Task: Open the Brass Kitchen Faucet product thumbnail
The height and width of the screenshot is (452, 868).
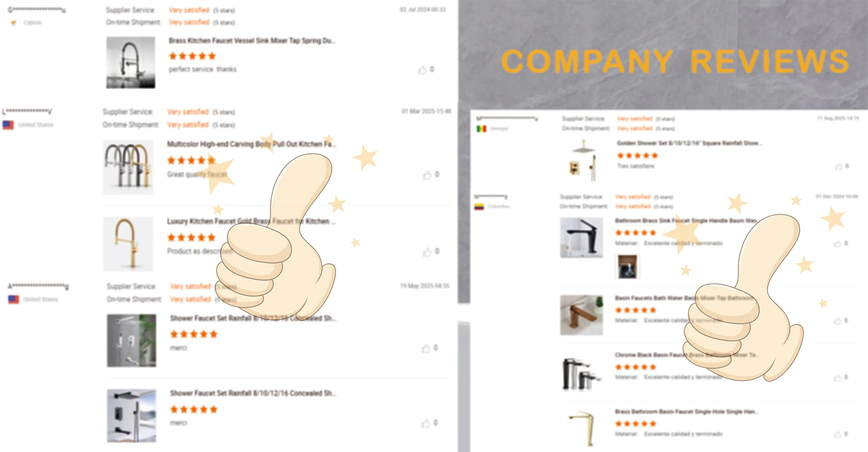Action: pyautogui.click(x=131, y=62)
